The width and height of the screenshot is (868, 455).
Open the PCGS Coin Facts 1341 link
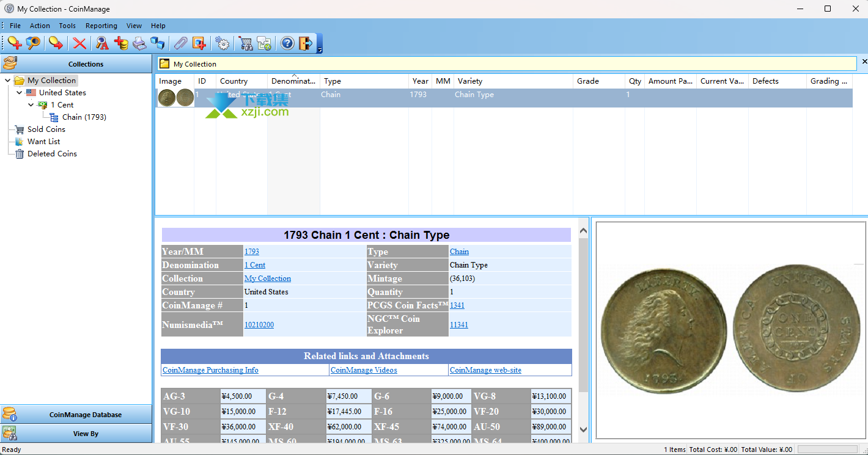click(x=457, y=305)
